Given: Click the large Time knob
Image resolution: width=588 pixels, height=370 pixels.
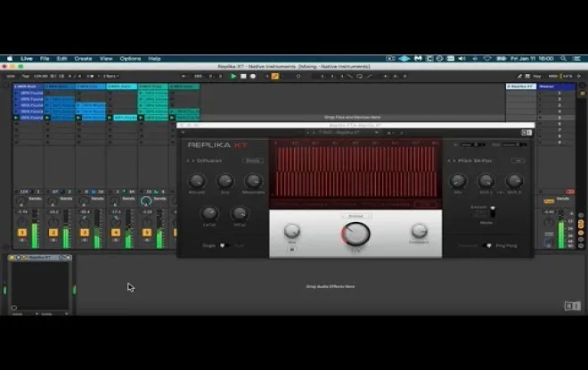Looking at the screenshot, I should click(355, 234).
